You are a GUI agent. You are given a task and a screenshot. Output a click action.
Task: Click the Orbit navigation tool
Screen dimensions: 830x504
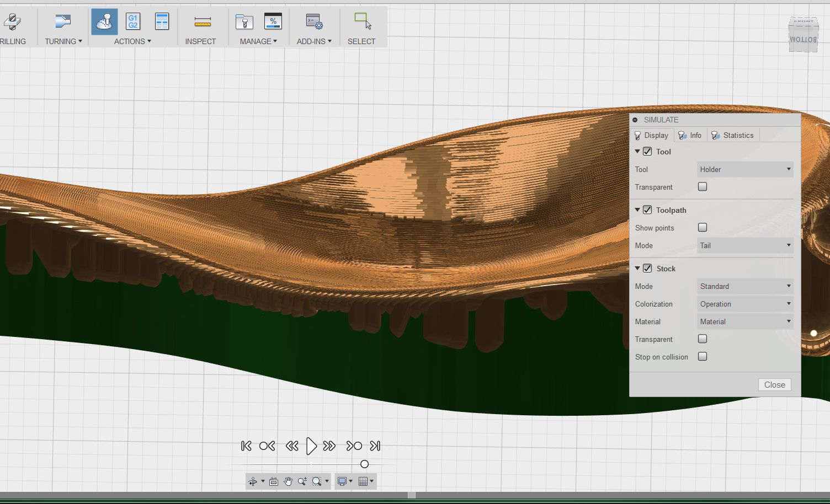[x=253, y=481]
